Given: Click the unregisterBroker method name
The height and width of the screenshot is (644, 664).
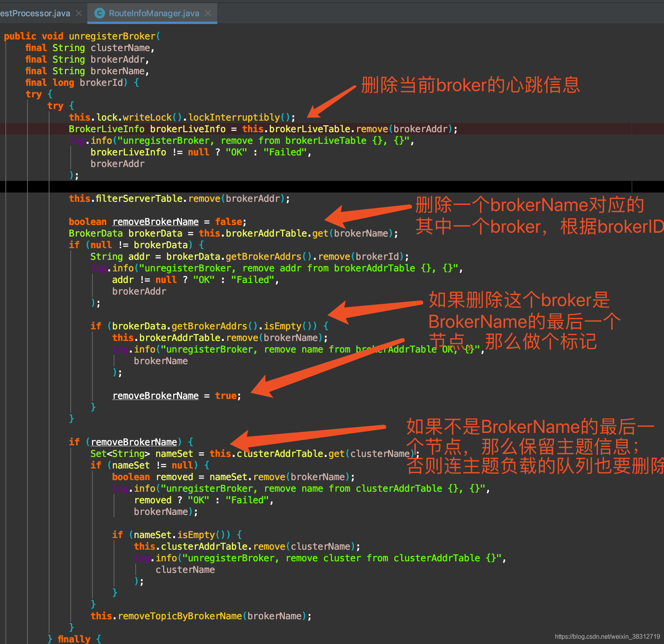Looking at the screenshot, I should 112,36.
